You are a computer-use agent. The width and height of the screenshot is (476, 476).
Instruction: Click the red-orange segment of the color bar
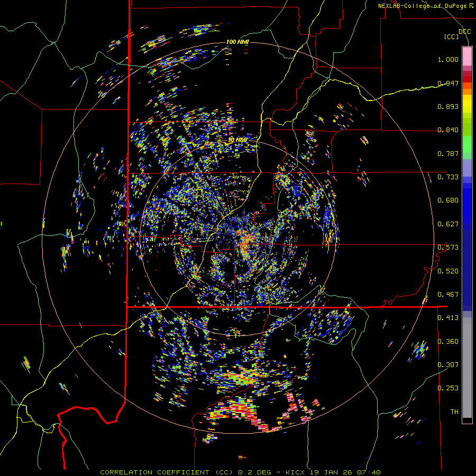[467, 86]
